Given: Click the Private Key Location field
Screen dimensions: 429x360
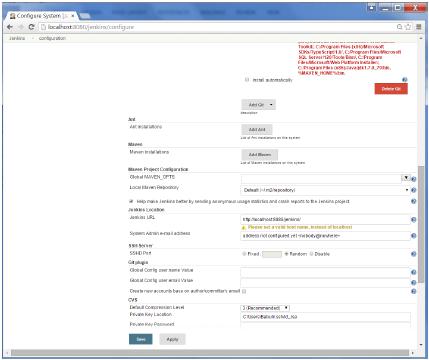Looking at the screenshot, I should tap(325, 317).
